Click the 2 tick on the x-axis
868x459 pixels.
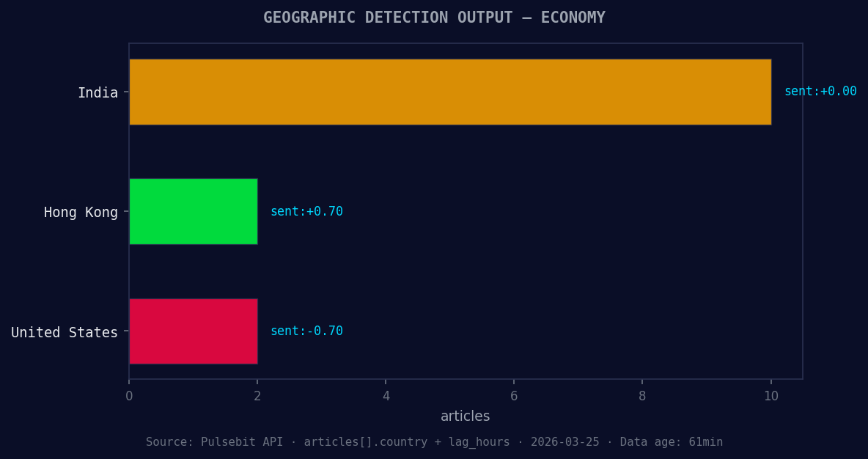point(257,395)
